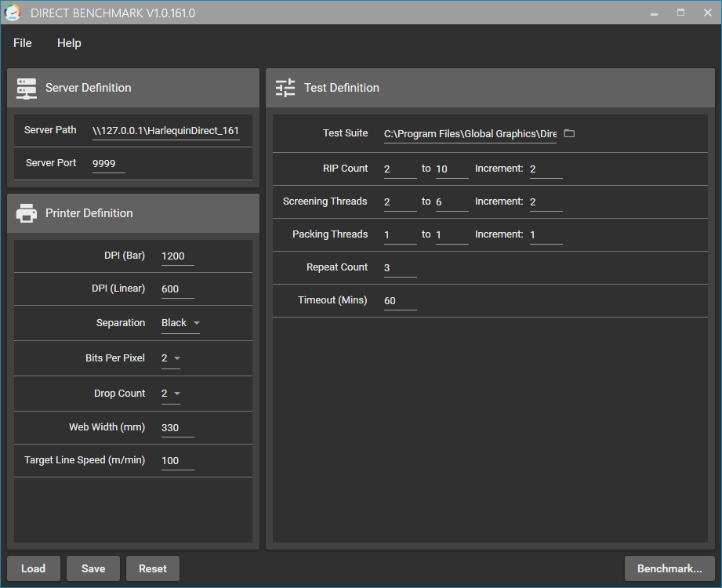Open the File menu

pyautogui.click(x=23, y=43)
